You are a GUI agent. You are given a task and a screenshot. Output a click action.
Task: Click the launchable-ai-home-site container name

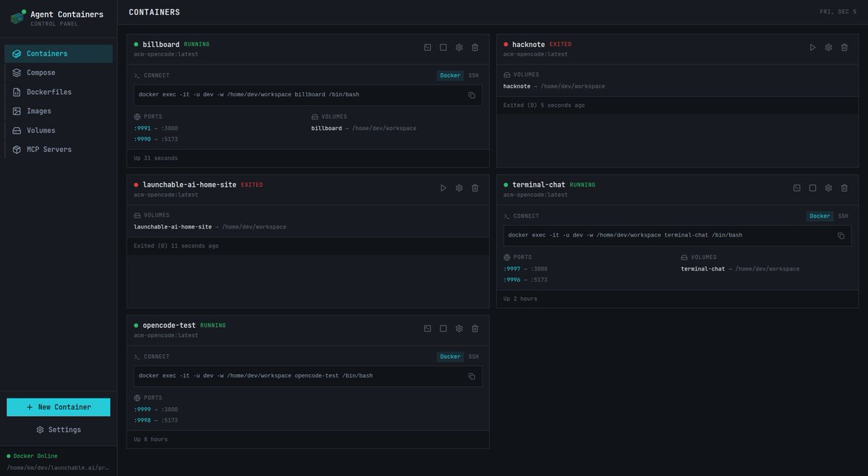click(190, 184)
